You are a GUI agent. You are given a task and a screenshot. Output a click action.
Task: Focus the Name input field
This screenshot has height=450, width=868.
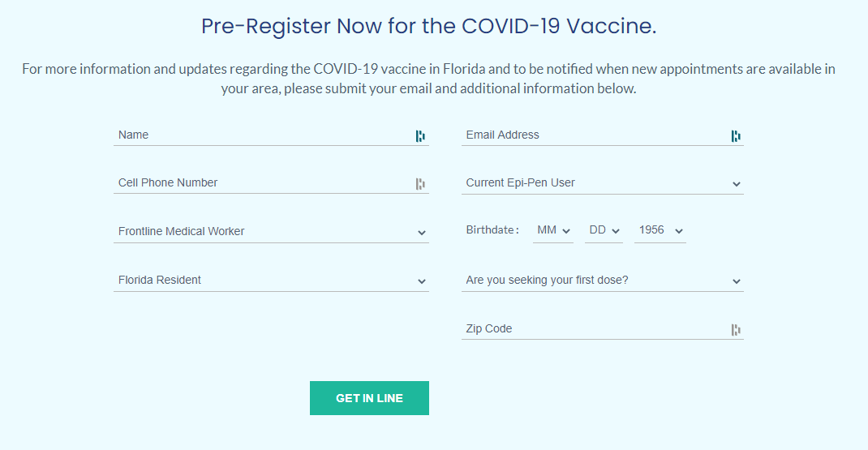click(x=264, y=135)
